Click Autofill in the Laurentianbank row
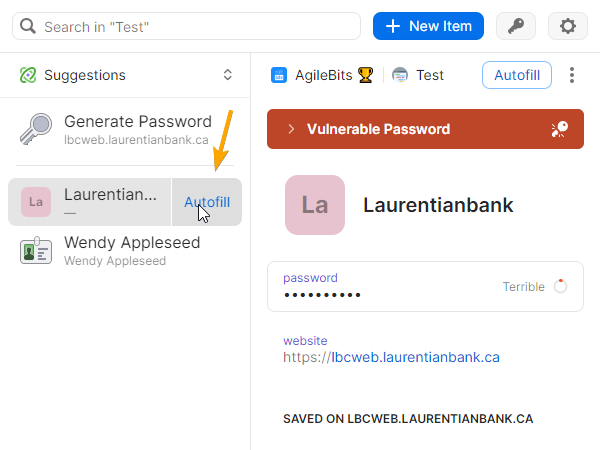 pos(207,202)
